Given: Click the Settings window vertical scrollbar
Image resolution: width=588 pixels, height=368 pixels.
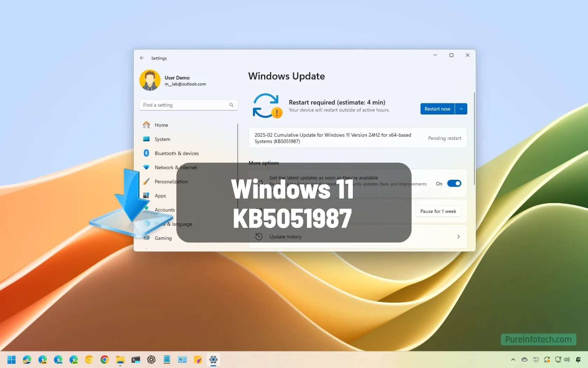Looking at the screenshot, I should (x=474, y=138).
